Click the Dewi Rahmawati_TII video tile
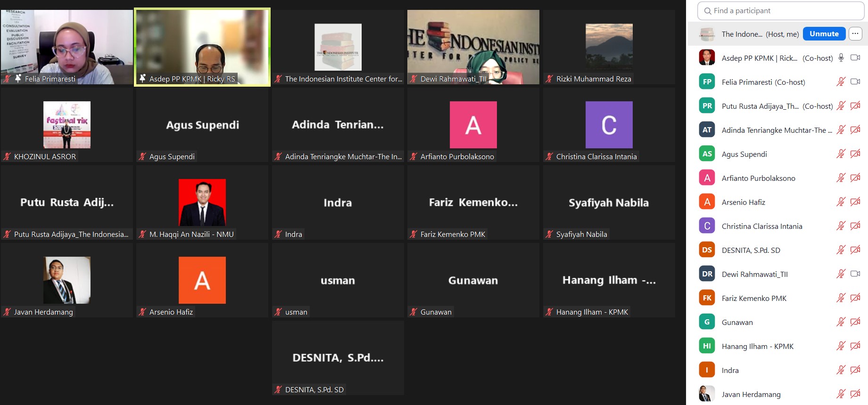The image size is (868, 405). pyautogui.click(x=473, y=47)
